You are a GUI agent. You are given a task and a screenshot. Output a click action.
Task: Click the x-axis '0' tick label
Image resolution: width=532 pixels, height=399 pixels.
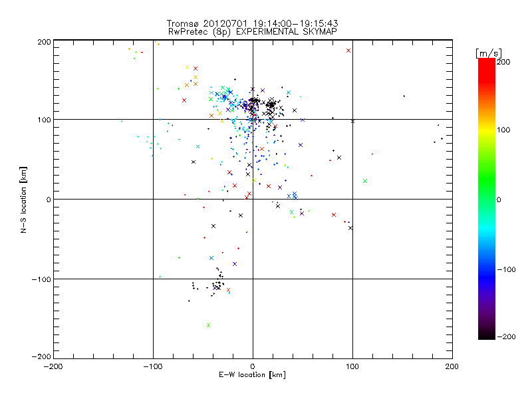point(253,366)
